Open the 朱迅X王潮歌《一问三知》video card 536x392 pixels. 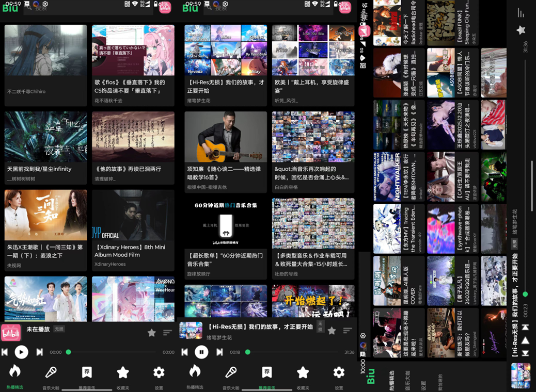pyautogui.click(x=45, y=215)
